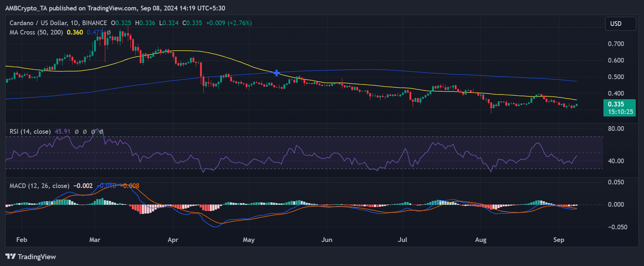
Task: Click the +0.009 (+2.76%) change value
Action: click(x=229, y=23)
